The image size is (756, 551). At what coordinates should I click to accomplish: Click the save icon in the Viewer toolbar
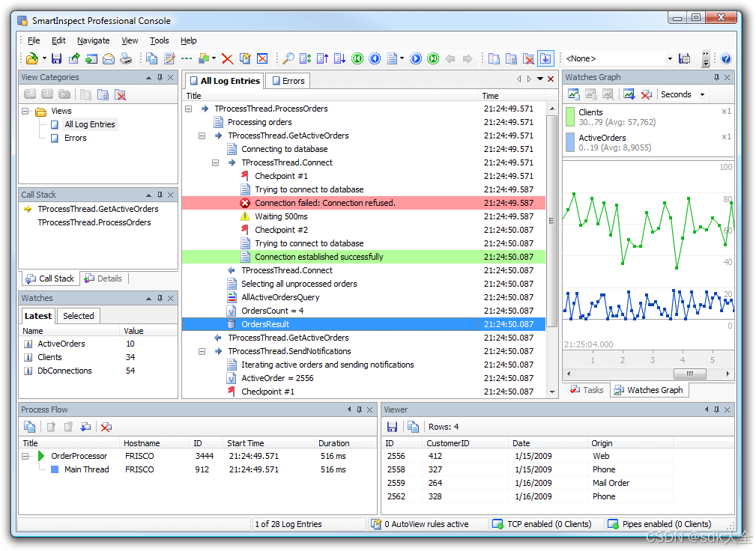pos(393,427)
